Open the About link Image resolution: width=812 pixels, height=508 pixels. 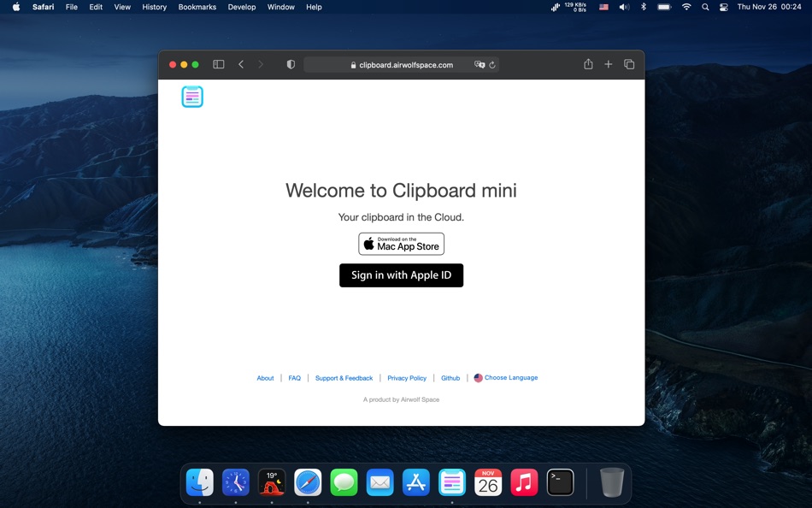(x=265, y=378)
